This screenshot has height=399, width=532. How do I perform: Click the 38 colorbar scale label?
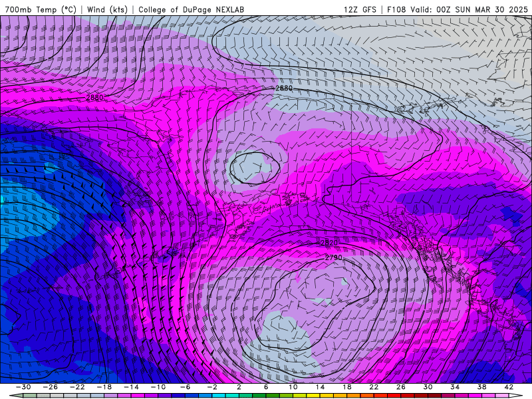[x=481, y=387]
